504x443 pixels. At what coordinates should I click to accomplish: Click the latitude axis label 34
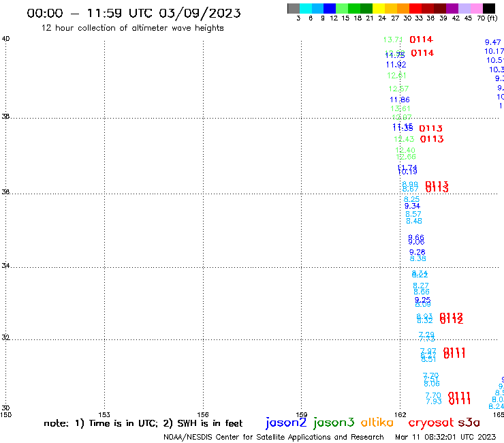pos(5,266)
